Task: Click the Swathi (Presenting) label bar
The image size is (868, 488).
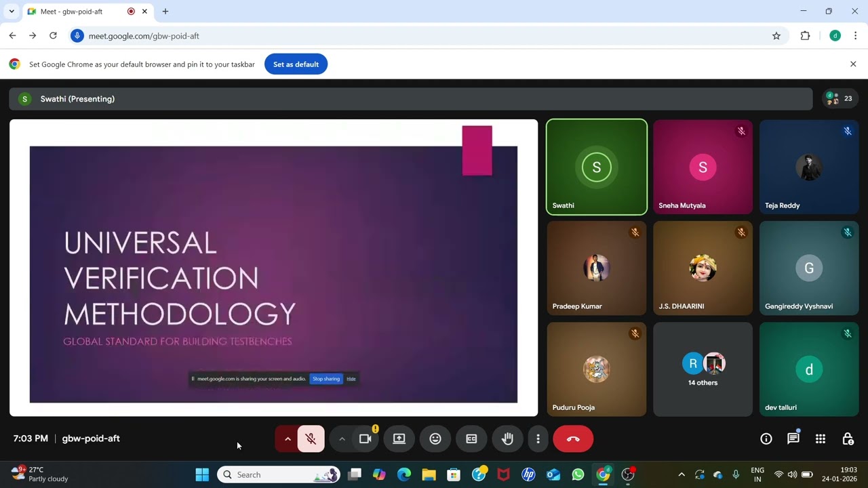Action: tap(410, 99)
